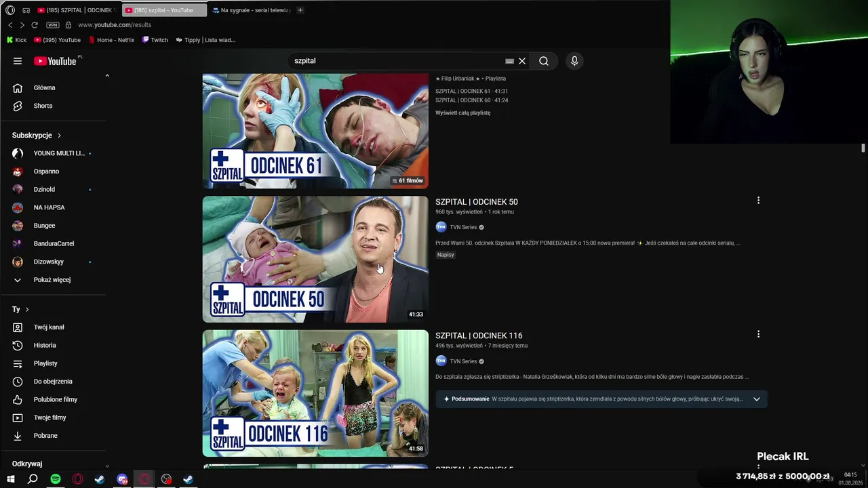Open the BanduraCartel subscription channel
The width and height of the screenshot is (868, 488).
point(53,243)
